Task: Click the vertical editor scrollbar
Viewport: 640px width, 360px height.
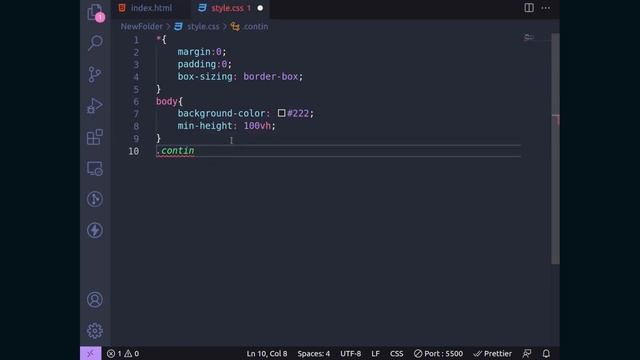Action: [556, 149]
